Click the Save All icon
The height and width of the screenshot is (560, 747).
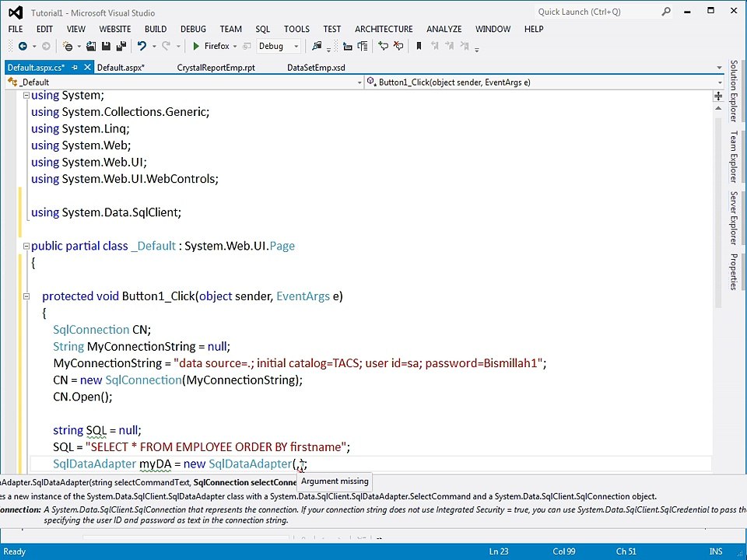[x=121, y=46]
